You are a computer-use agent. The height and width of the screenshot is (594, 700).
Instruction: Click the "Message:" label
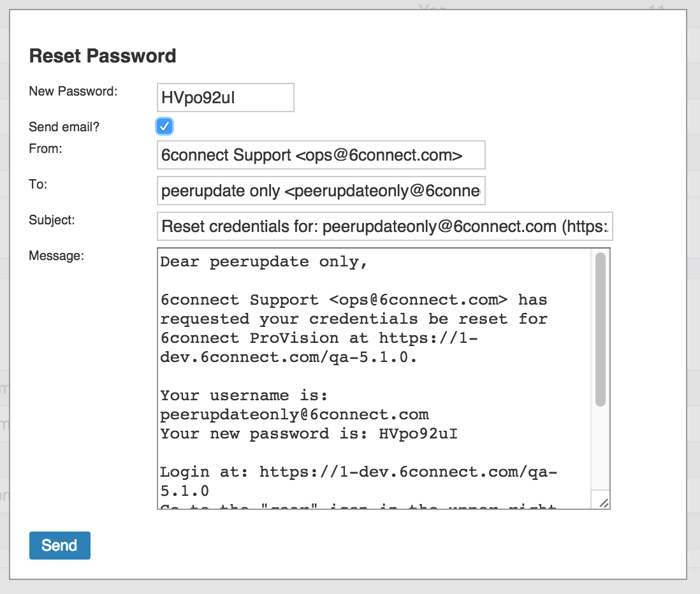[56, 256]
